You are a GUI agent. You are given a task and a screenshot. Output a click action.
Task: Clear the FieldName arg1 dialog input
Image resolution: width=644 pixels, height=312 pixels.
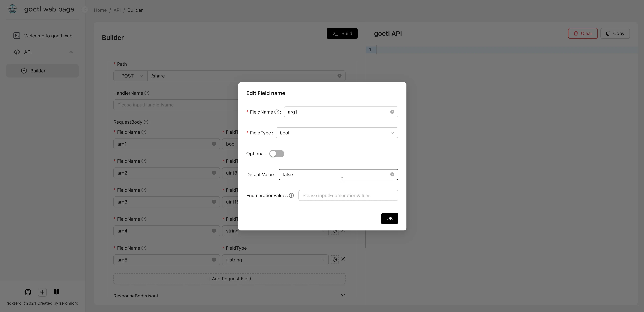(392, 112)
